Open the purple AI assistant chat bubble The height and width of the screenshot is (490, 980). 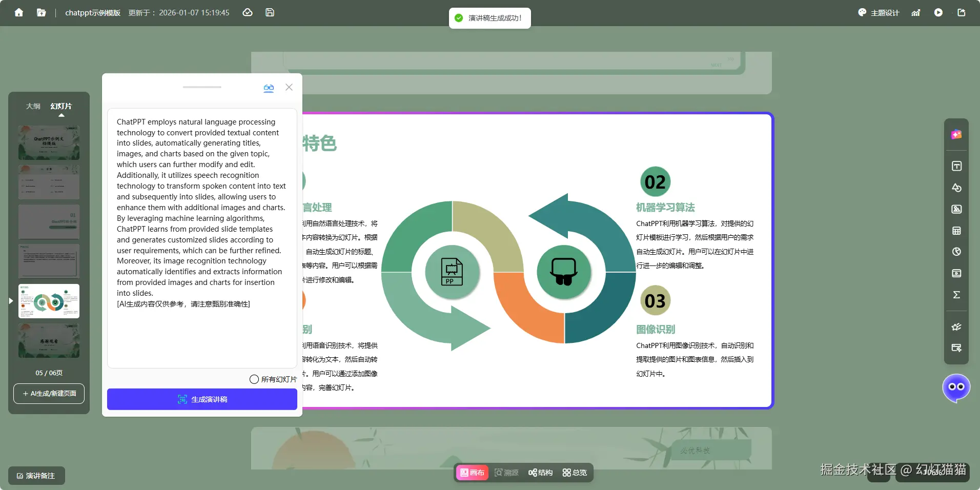tap(956, 387)
